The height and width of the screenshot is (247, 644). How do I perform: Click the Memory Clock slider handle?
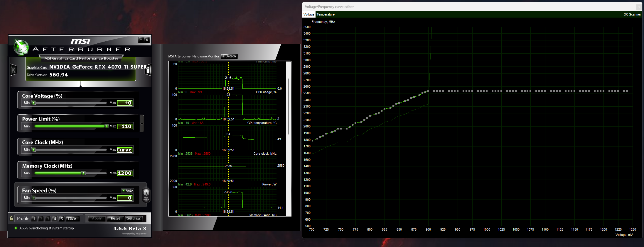(x=84, y=173)
